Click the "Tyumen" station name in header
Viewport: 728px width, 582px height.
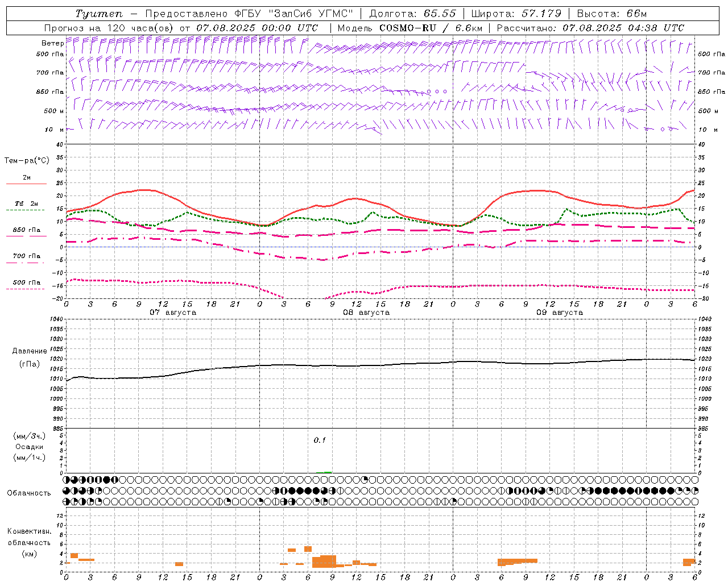pos(98,14)
